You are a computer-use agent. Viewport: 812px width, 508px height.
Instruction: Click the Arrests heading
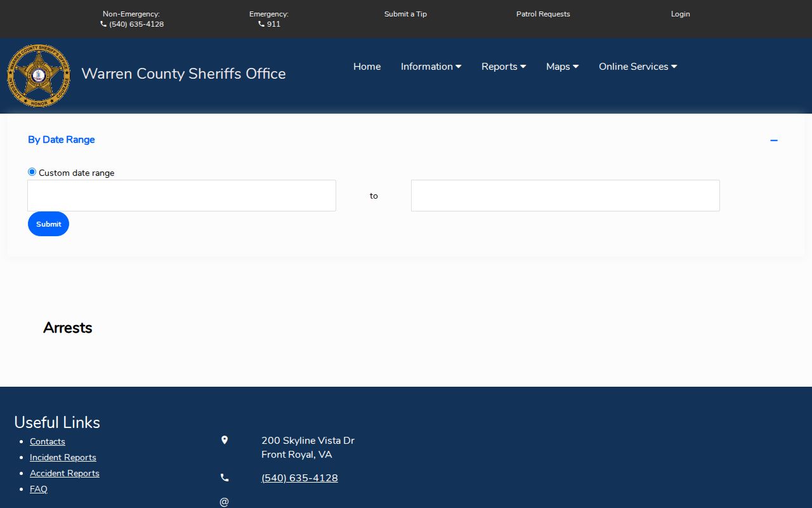tap(68, 328)
